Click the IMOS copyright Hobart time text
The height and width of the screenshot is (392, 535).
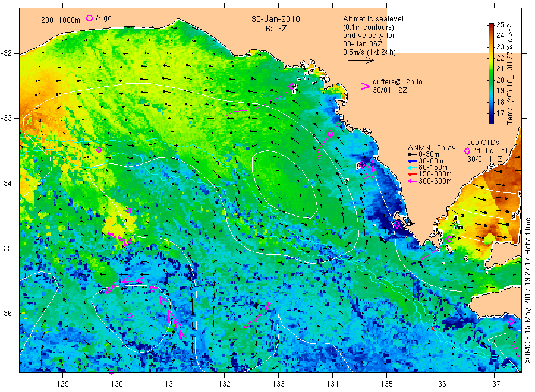pyautogui.click(x=527, y=290)
